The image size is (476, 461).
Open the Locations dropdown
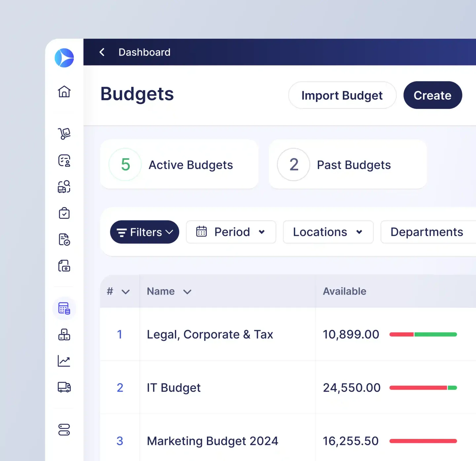(328, 232)
